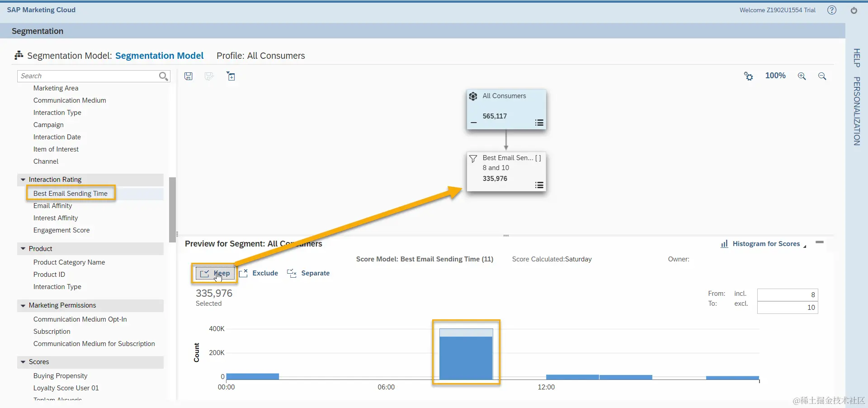Click the Exclude button

(x=259, y=273)
